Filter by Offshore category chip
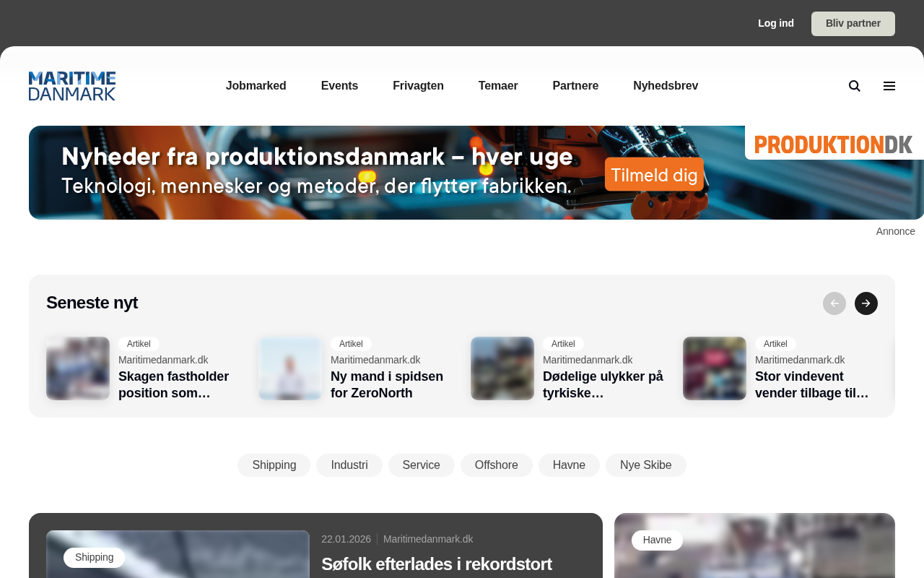Screen dimensions: 924x578 [497, 465]
